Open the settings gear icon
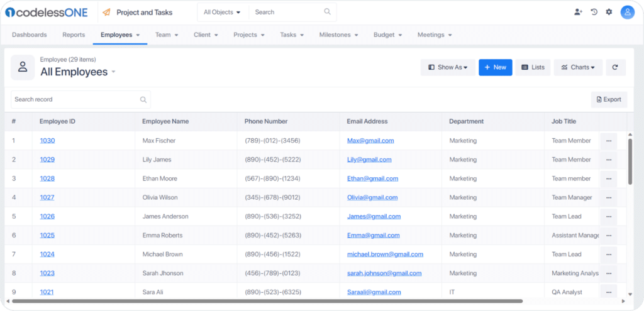644x311 pixels. pyautogui.click(x=609, y=12)
